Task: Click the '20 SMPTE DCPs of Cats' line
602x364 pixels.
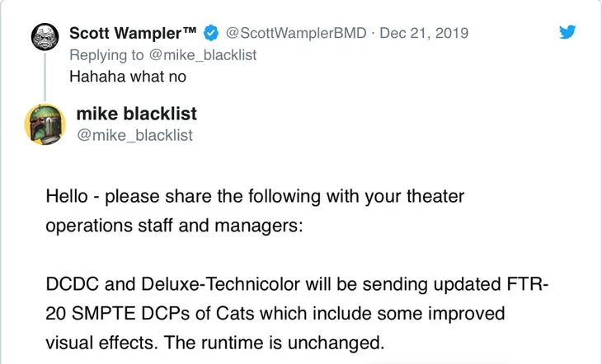Action: (x=275, y=314)
